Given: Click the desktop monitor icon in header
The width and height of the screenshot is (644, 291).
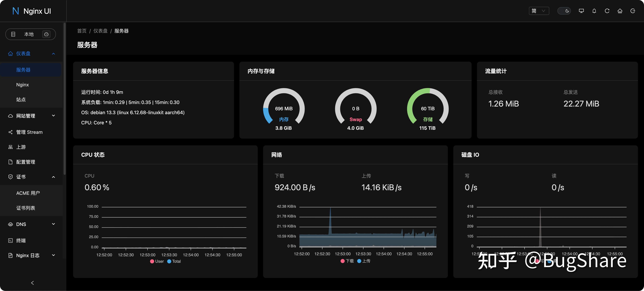Looking at the screenshot, I should click(x=581, y=11).
